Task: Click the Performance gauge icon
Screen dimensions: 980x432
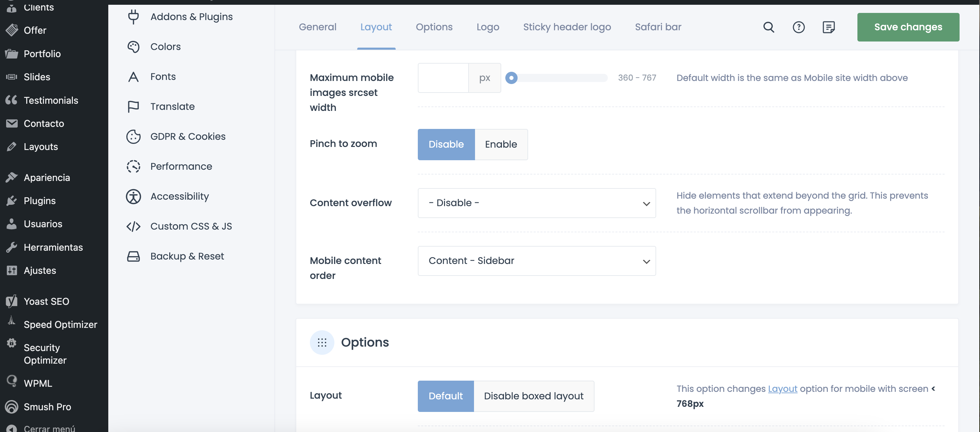Action: [x=133, y=166]
